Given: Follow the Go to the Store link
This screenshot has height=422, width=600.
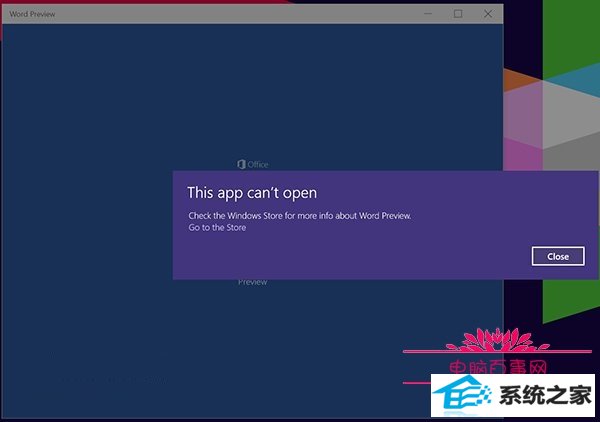Looking at the screenshot, I should [217, 228].
